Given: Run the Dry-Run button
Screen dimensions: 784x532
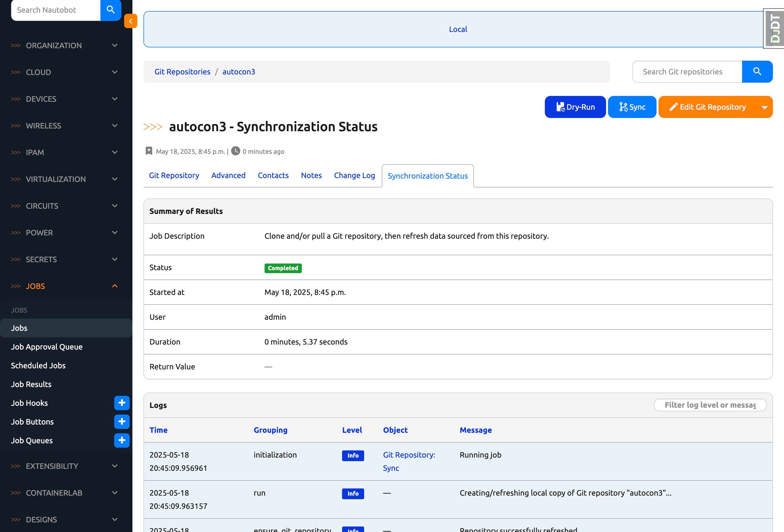Looking at the screenshot, I should point(575,107).
